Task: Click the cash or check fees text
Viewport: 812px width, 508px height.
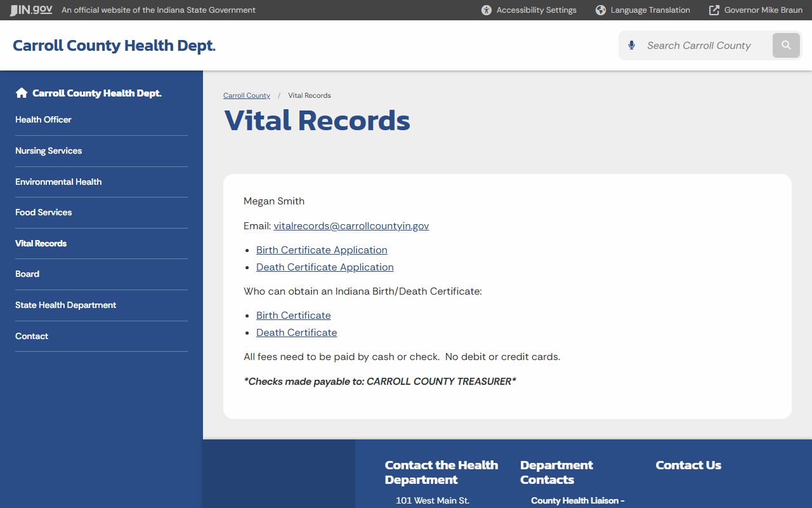Action: coord(402,356)
